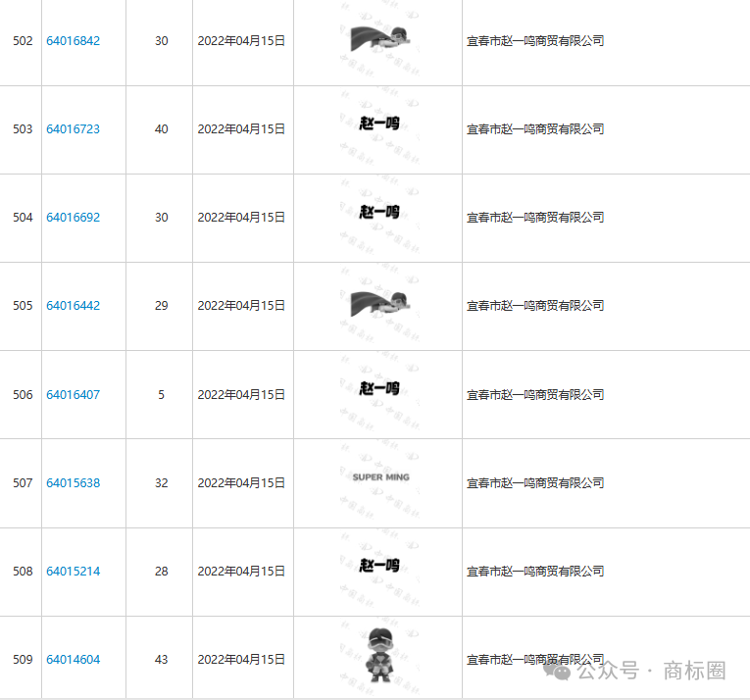Click date 2022年04月15日 in row 504

pyautogui.click(x=241, y=218)
